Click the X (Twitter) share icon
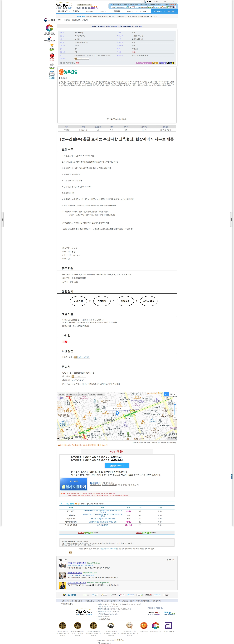The width and height of the screenshot is (234, 644). pos(168,63)
